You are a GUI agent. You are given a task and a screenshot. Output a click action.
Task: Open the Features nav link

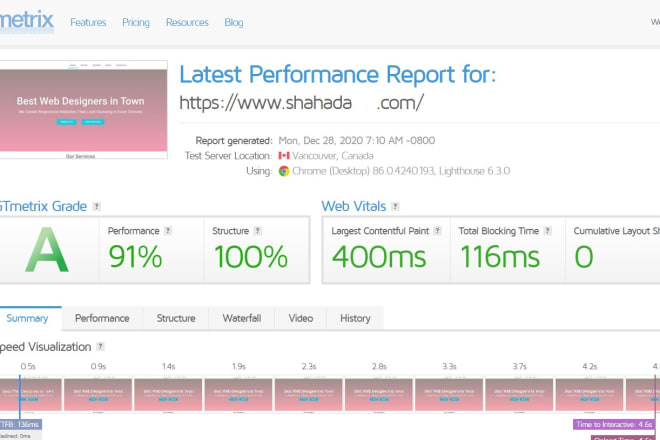[x=88, y=22]
